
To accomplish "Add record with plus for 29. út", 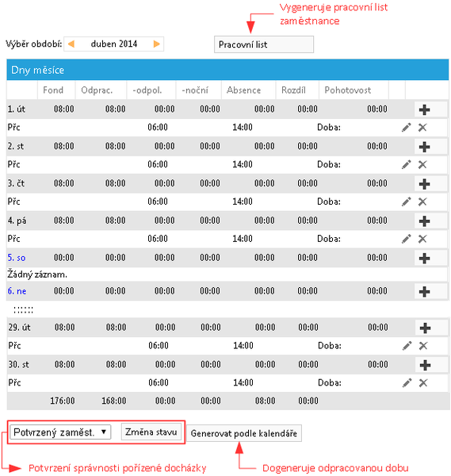I will [425, 328].
